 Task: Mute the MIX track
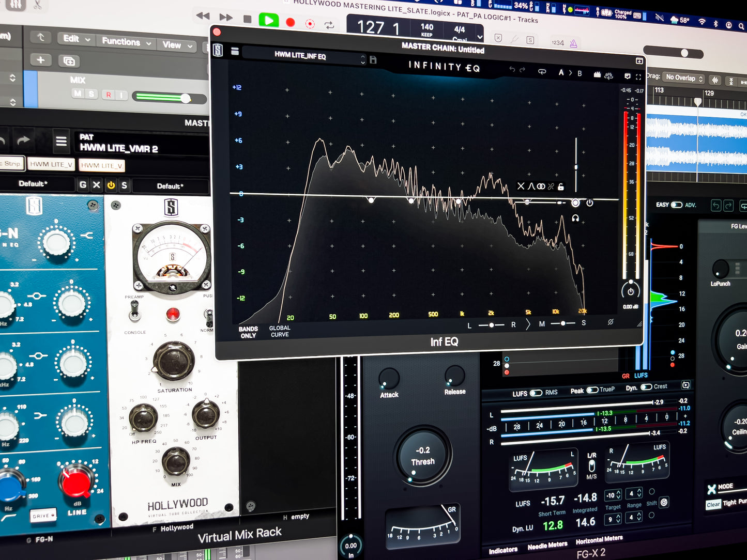click(78, 94)
